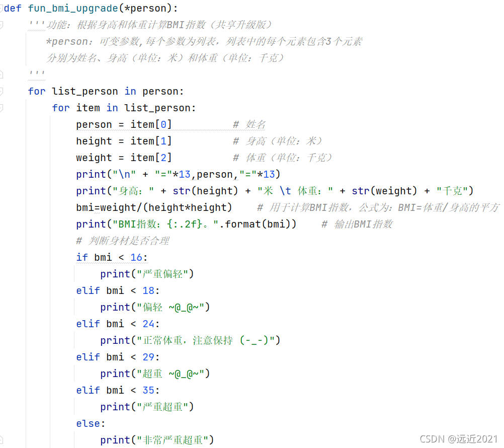504x448 pixels.
Task: Click the line 'person = item[0]'
Action: [x=124, y=124]
